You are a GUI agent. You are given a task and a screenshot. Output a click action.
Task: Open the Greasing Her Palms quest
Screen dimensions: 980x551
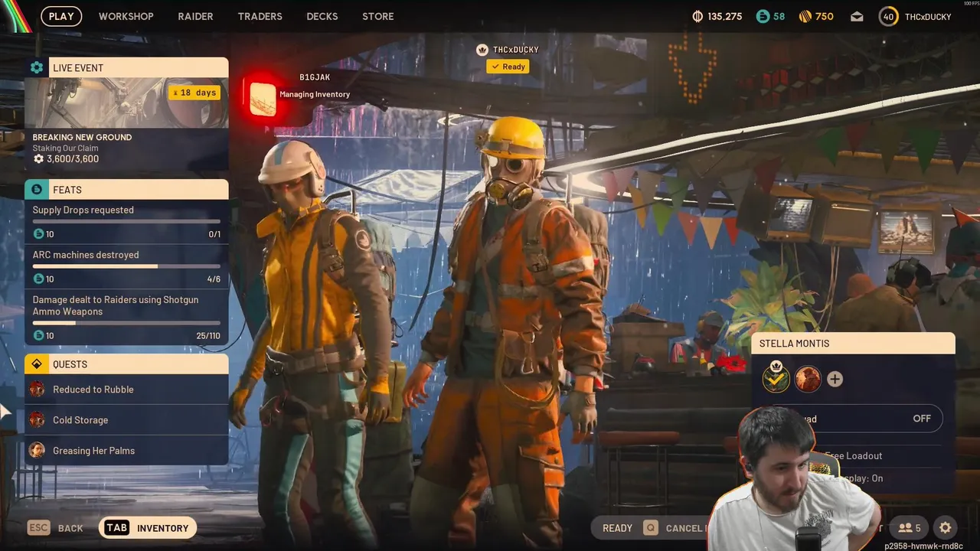click(x=126, y=451)
